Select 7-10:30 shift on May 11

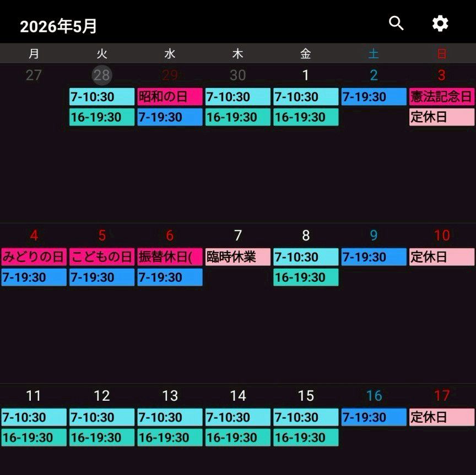coord(34,417)
